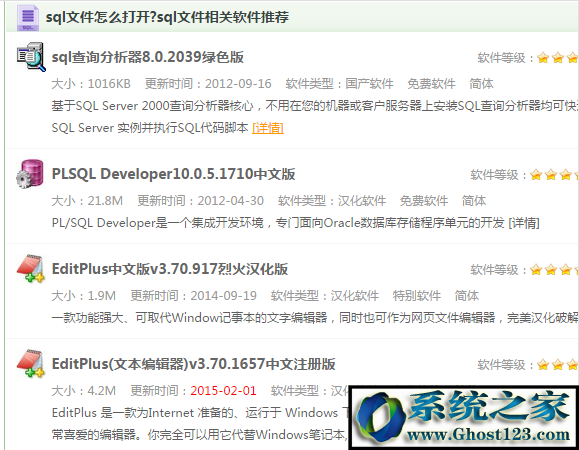Open sql查询分析器8.0.2039绿色版 title link

coord(148,57)
